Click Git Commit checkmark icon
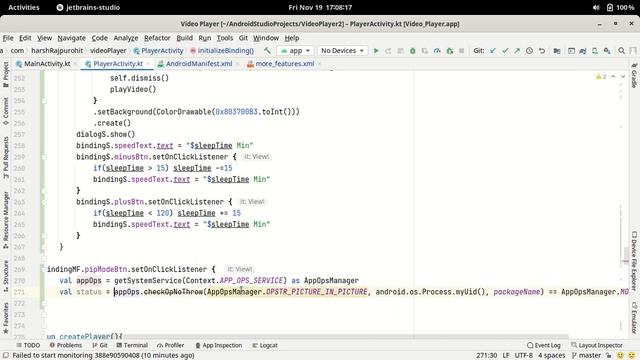Screen dimensions: 640x360 click(505, 51)
